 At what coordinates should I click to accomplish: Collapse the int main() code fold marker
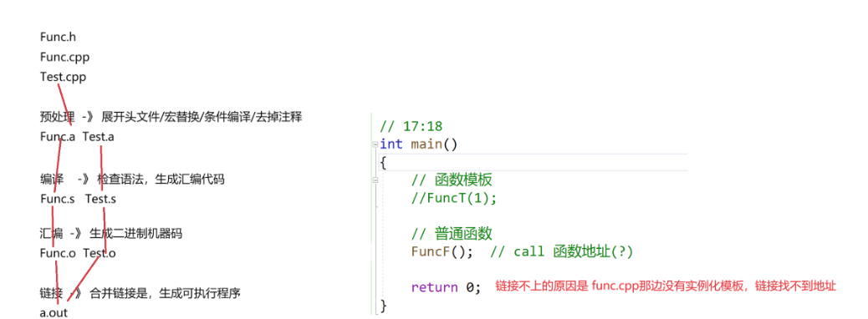[375, 144]
